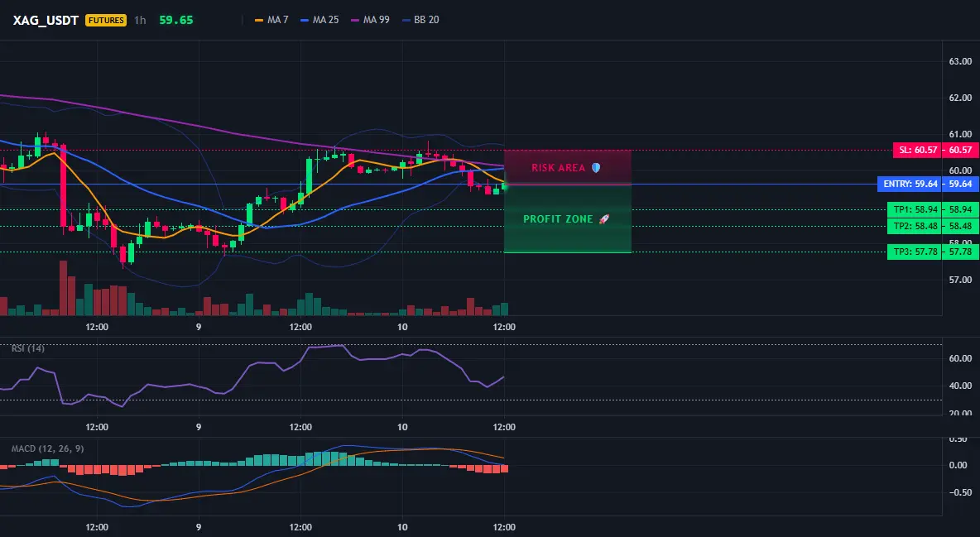Click the 63.00 price axis value

pyautogui.click(x=960, y=61)
